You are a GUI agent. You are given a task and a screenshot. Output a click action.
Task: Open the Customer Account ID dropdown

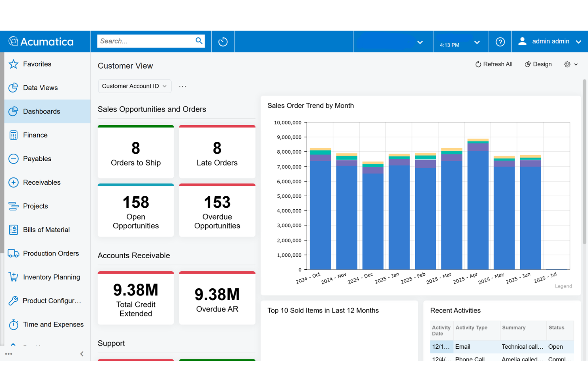[x=134, y=86]
